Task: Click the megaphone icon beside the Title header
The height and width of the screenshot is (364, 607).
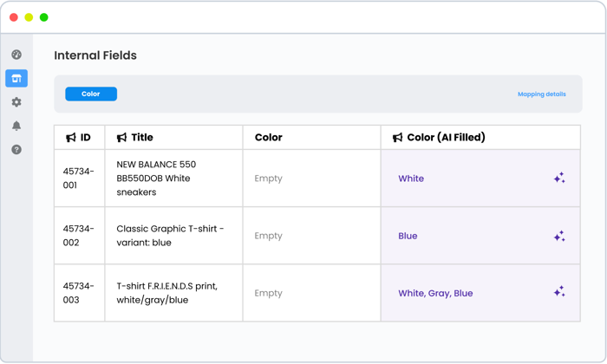Action: (122, 138)
